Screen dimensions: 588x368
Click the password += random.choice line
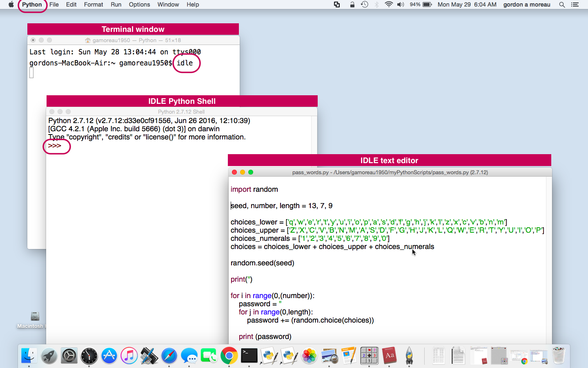310,320
